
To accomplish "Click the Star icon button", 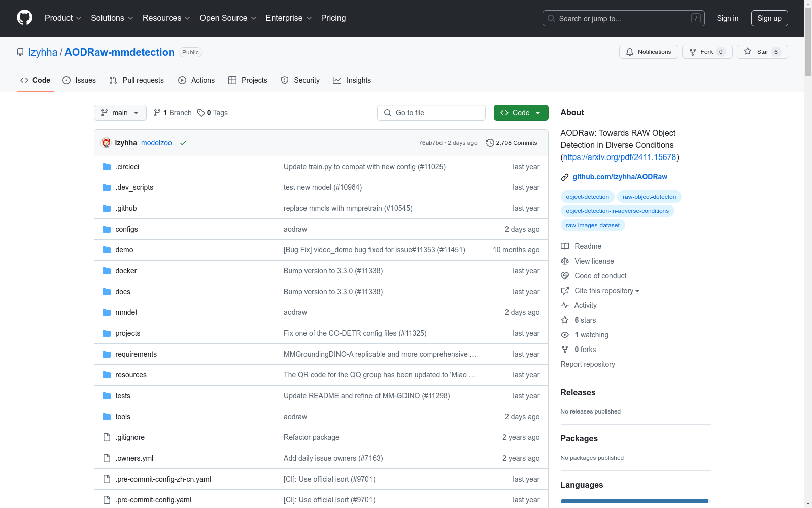I will coord(748,51).
